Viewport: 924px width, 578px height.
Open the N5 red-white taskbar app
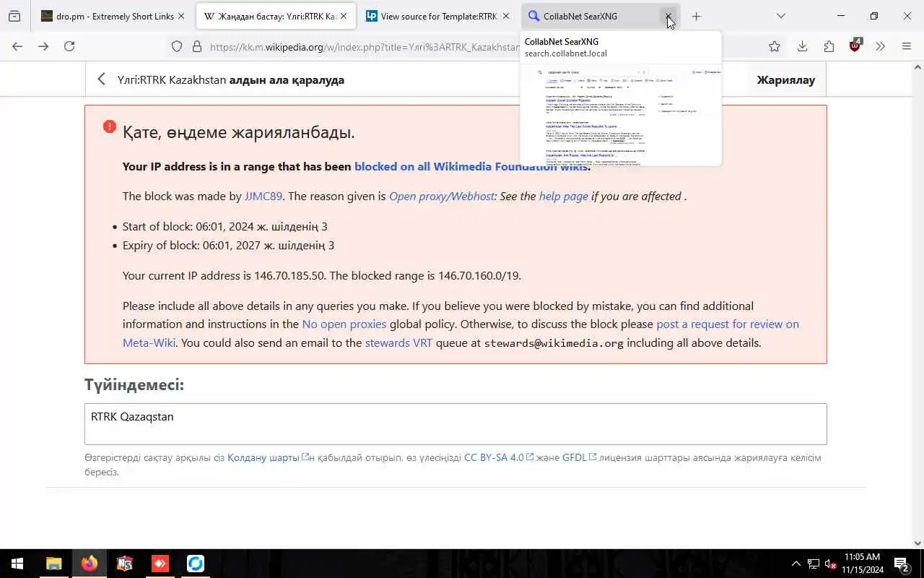pyautogui.click(x=125, y=564)
